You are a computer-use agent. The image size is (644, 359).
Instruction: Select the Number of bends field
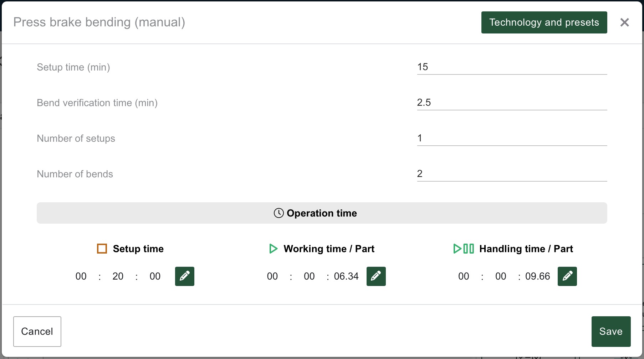coord(512,174)
